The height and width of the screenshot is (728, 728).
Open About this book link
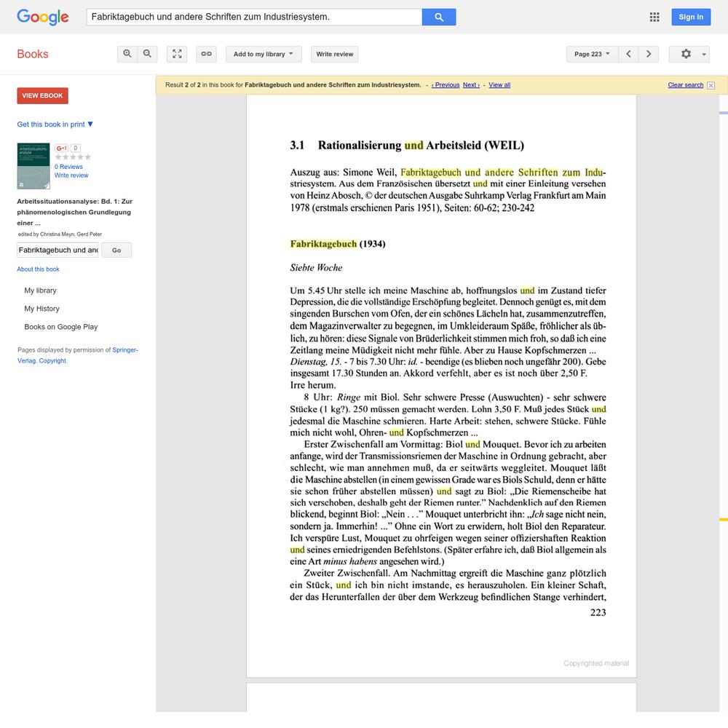coord(38,269)
